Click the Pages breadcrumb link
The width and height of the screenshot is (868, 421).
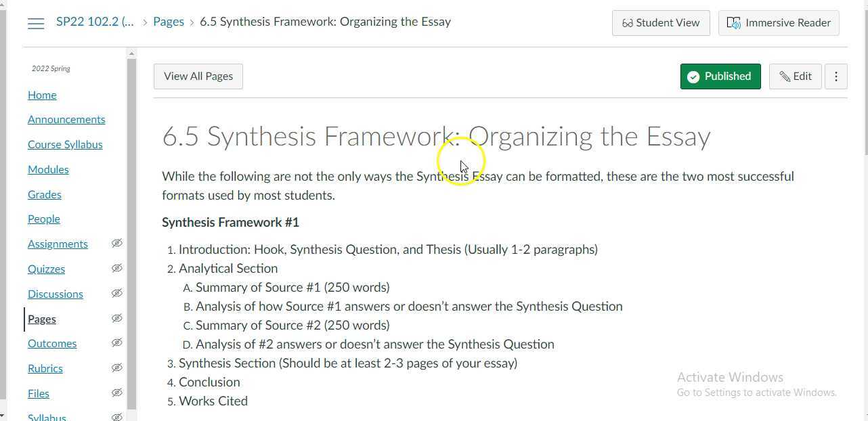[x=169, y=22]
